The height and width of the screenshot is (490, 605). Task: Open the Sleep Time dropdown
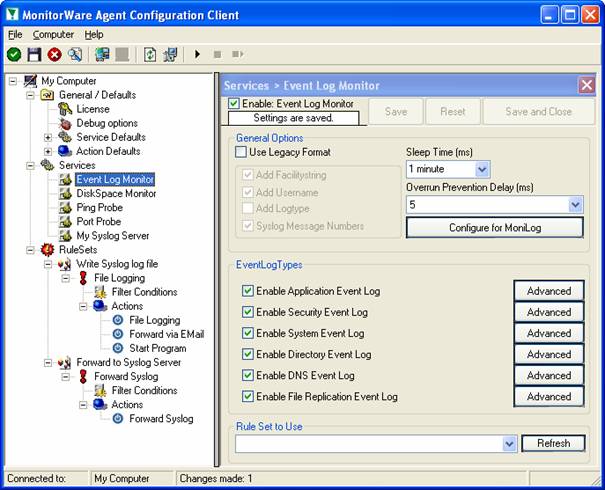click(x=482, y=169)
